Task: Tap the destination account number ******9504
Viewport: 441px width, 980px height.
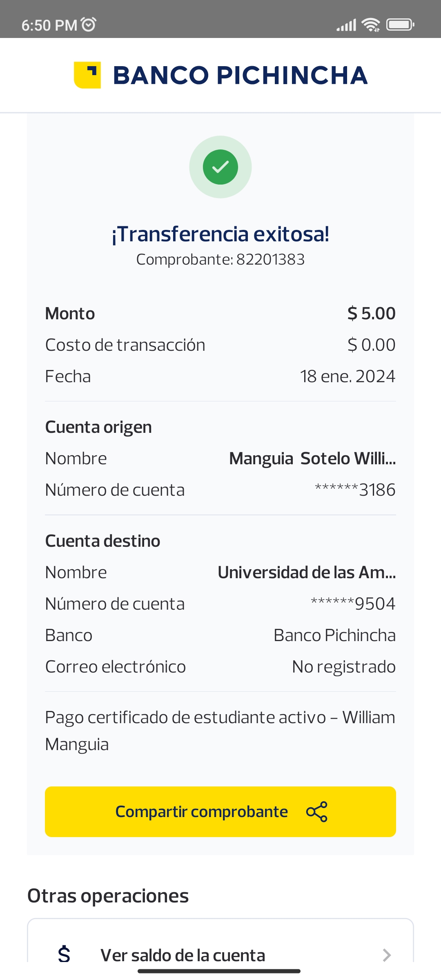Action: 353,604
